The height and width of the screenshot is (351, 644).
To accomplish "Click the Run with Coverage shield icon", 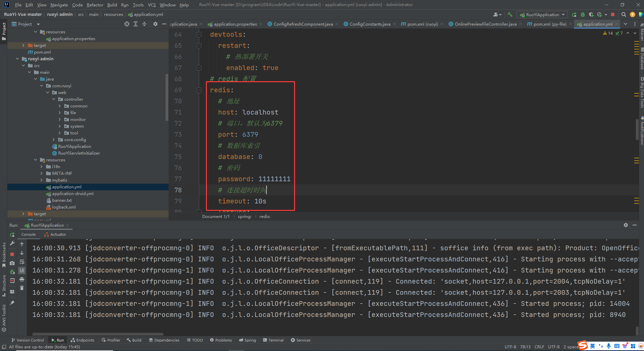I will (x=591, y=14).
